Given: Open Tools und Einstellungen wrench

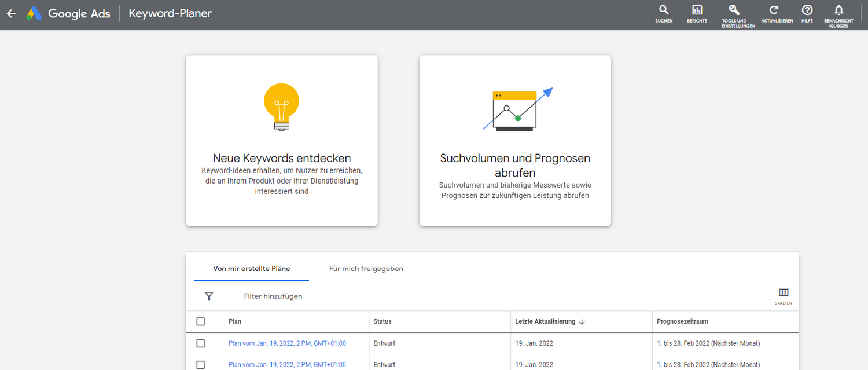Looking at the screenshot, I should (734, 10).
